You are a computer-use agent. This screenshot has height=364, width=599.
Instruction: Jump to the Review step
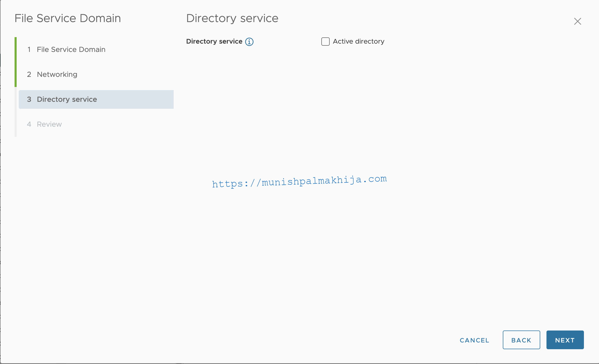[96, 124]
